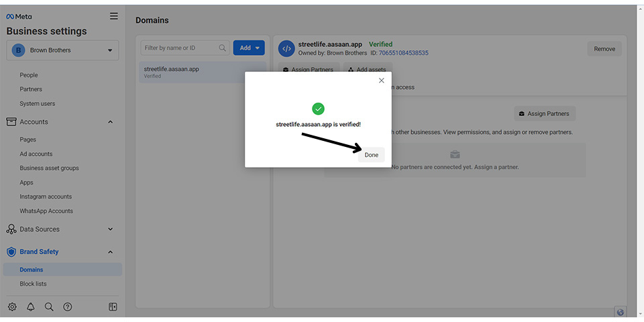This screenshot has width=644, height=322.
Task: Click the Brand Safety shield icon
Action: (11, 252)
